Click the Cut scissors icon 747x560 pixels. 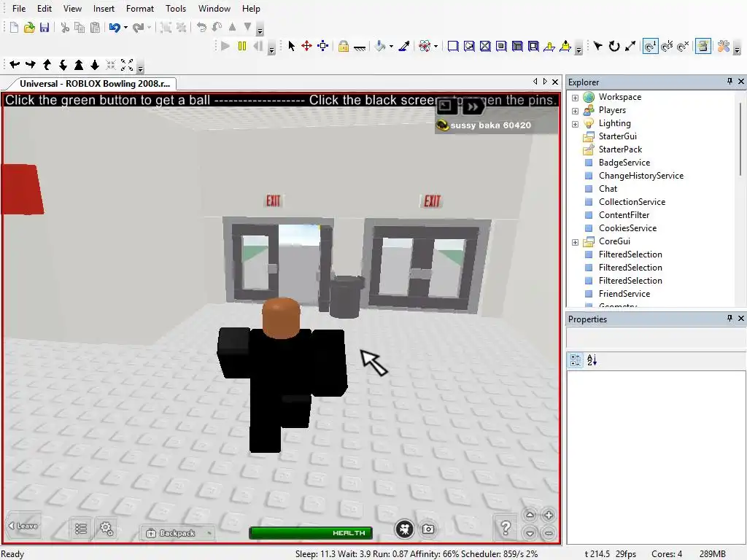(x=65, y=28)
